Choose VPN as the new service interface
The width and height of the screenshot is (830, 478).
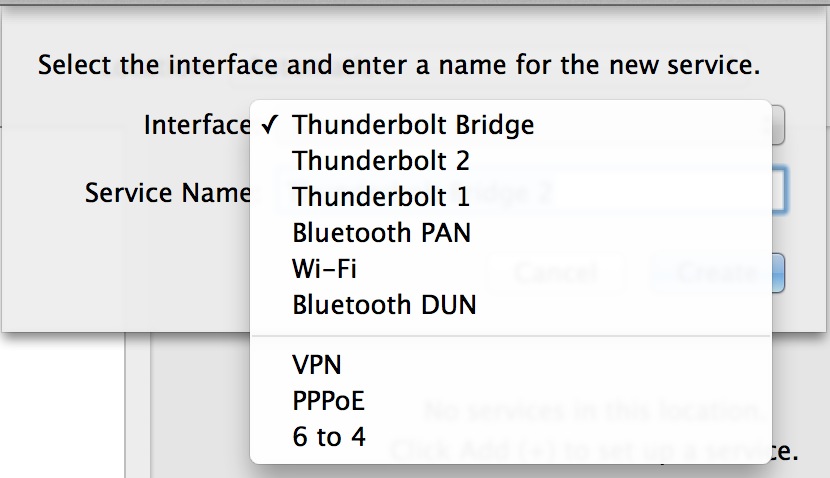[x=317, y=365]
